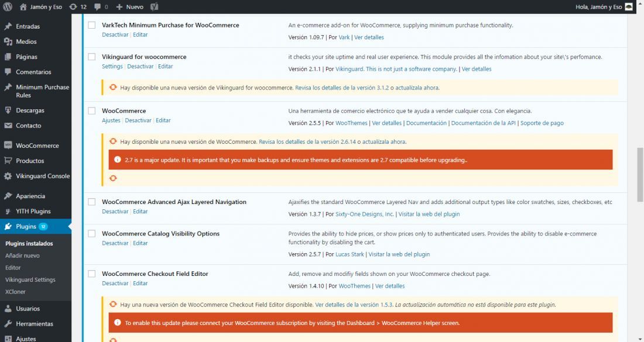Click the WooCommerce logo icon in sidebar

[x=8, y=145]
